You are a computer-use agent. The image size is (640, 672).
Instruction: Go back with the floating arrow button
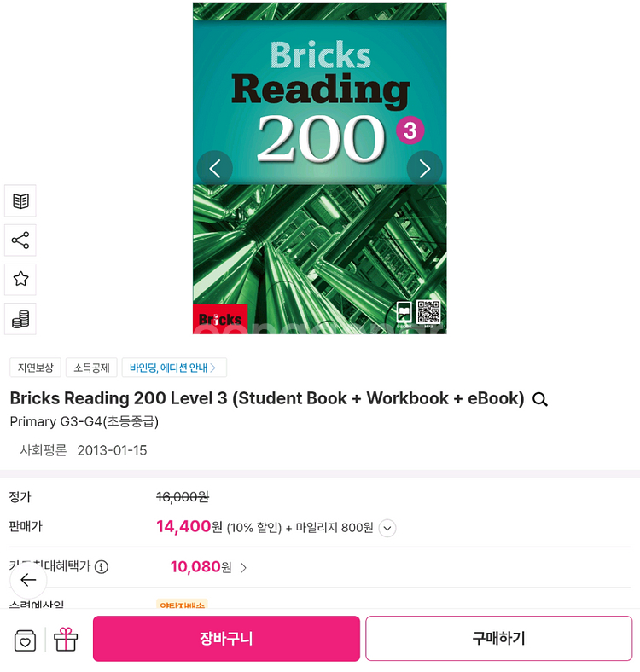pos(28,580)
